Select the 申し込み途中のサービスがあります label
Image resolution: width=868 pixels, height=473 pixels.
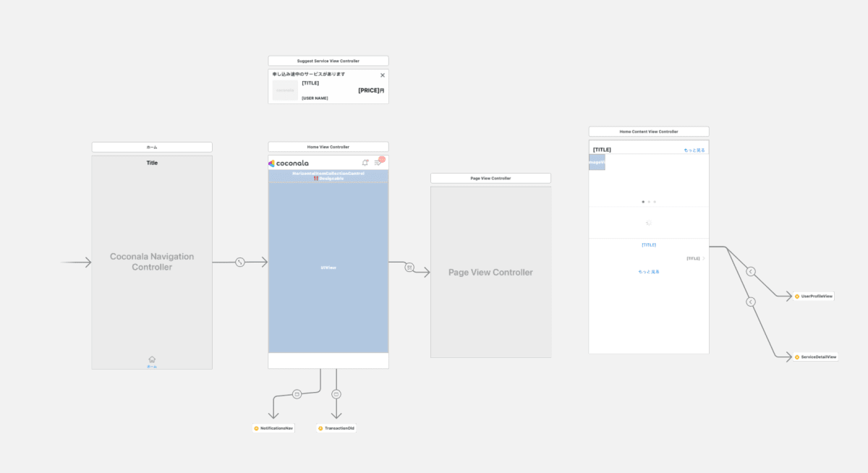click(x=309, y=74)
